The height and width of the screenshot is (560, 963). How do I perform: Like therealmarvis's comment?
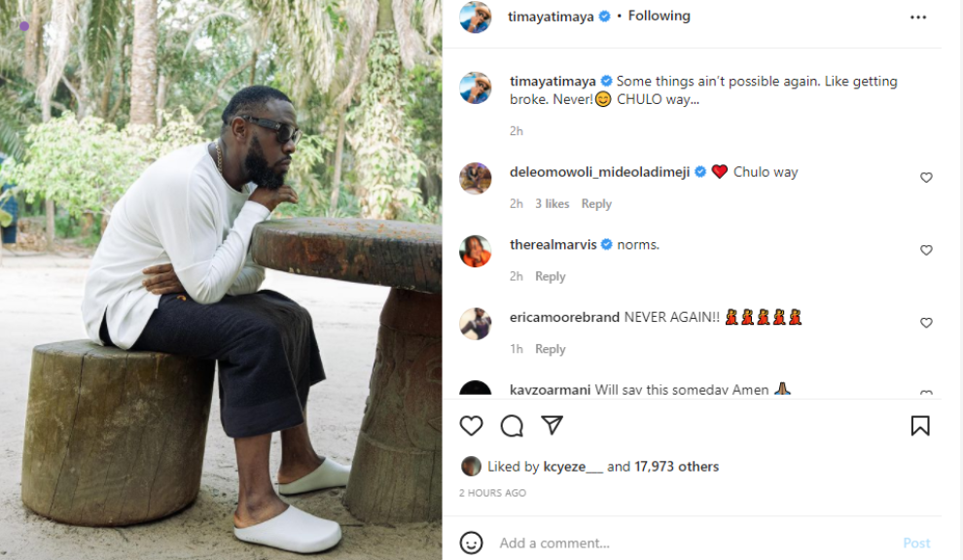pyautogui.click(x=926, y=251)
